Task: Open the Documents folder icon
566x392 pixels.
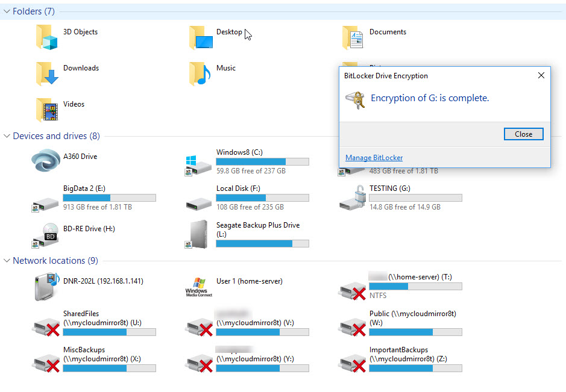Action: [x=353, y=37]
